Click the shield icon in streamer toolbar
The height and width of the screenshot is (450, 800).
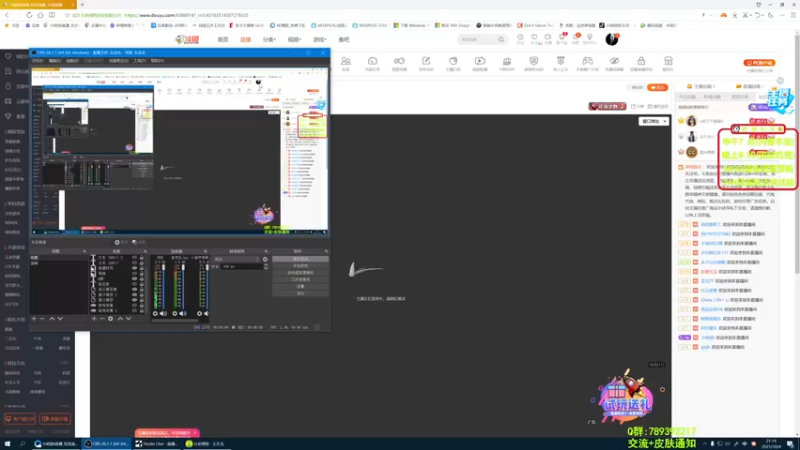[x=534, y=61]
